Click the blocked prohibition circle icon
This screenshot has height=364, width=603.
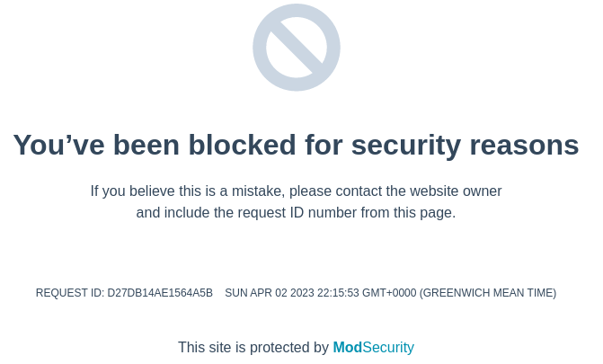pyautogui.click(x=296, y=48)
